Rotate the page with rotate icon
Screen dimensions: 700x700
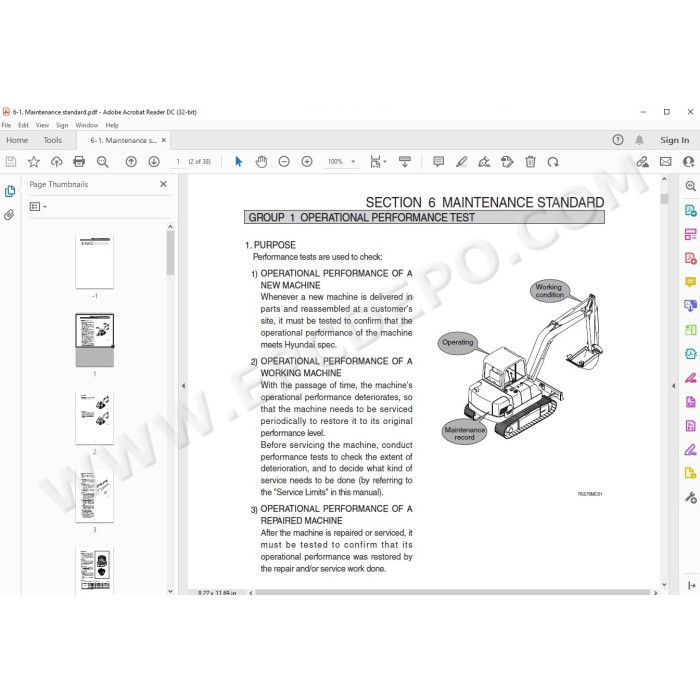(x=553, y=162)
